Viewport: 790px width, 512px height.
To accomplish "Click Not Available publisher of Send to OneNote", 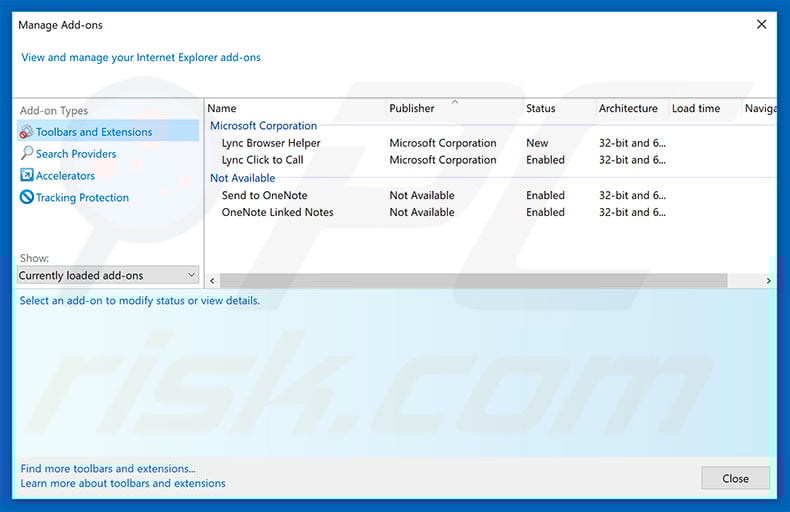I will pos(422,196).
